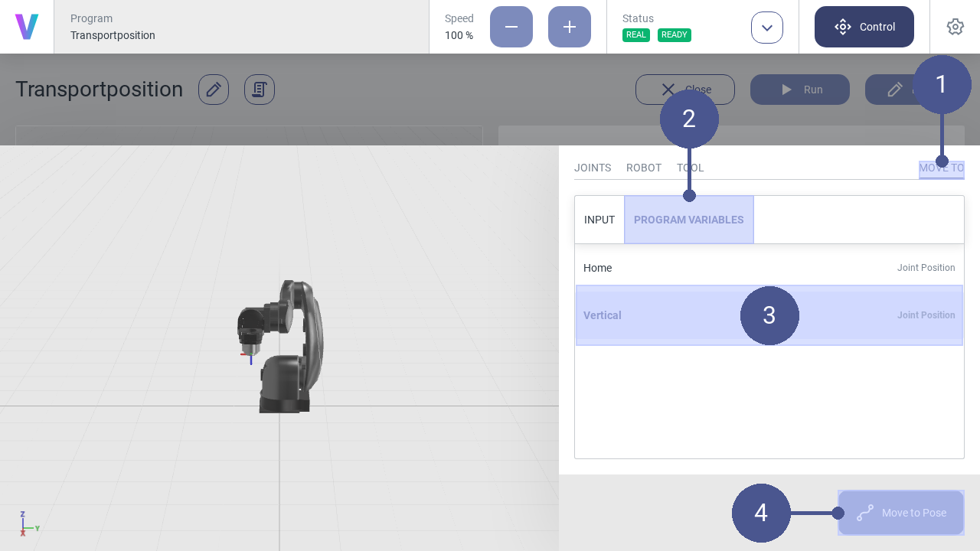Open the Control panel button
The height and width of the screenshot is (551, 980).
[864, 27]
